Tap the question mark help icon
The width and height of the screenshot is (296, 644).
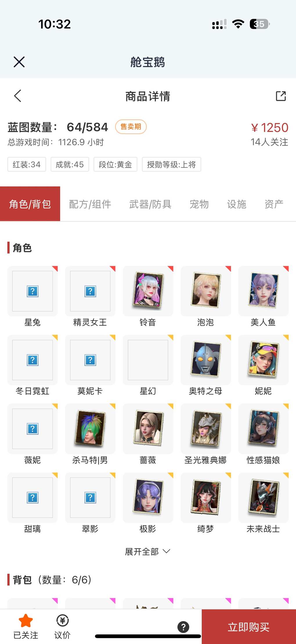183,627
